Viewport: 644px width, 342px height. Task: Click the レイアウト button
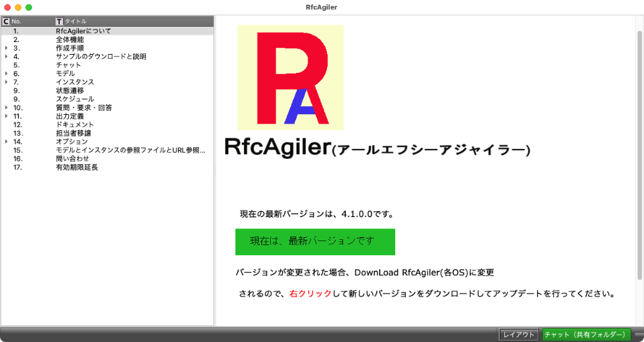(x=519, y=335)
